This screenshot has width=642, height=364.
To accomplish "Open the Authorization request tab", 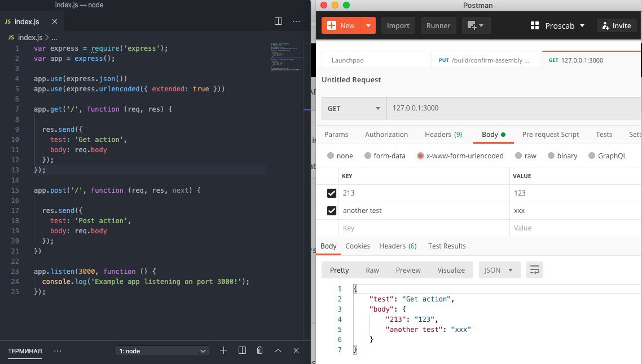I will coord(386,135).
